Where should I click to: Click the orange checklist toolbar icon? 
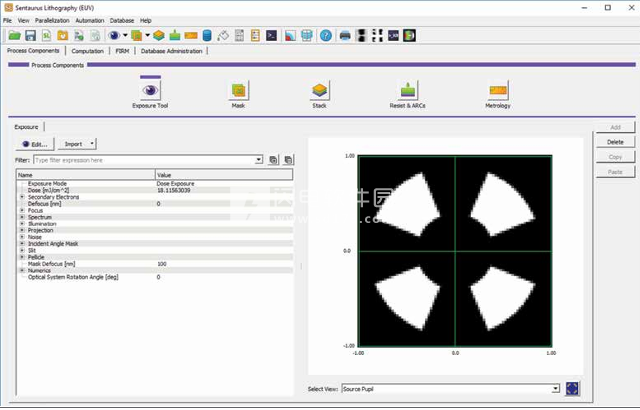[255, 36]
